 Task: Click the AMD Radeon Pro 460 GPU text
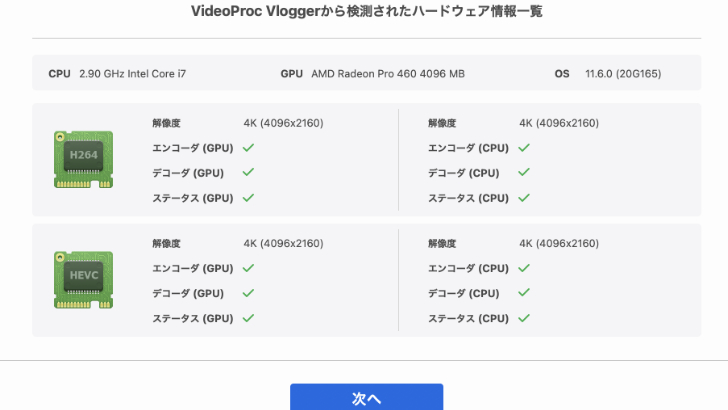[x=388, y=74]
